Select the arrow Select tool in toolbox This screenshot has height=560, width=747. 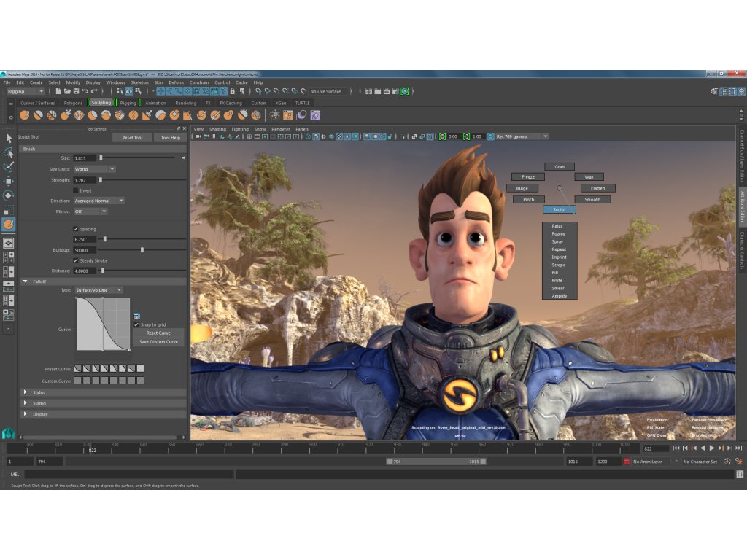click(x=9, y=138)
